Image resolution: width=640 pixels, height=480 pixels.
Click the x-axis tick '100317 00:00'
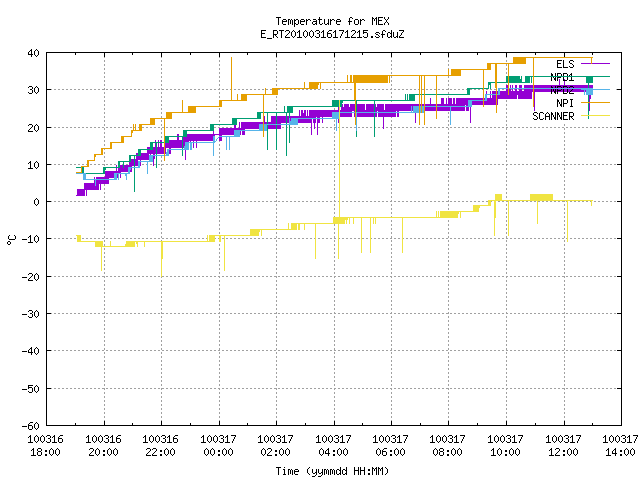218,446
